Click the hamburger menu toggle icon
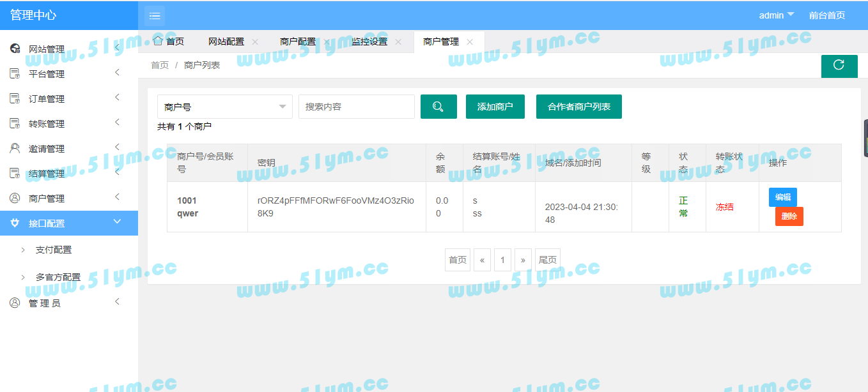868x392 pixels. click(155, 15)
